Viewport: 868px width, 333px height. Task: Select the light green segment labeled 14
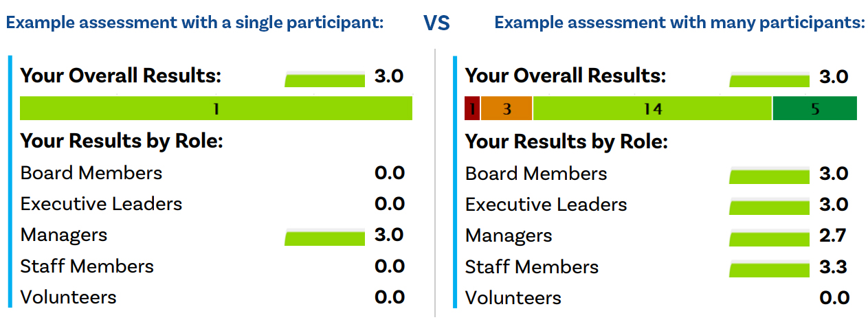pyautogui.click(x=652, y=108)
